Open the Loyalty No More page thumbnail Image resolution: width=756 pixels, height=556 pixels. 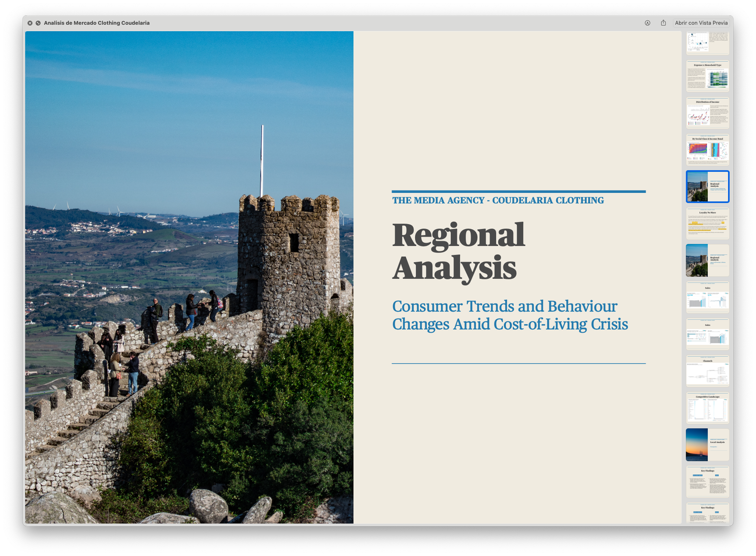tap(707, 223)
